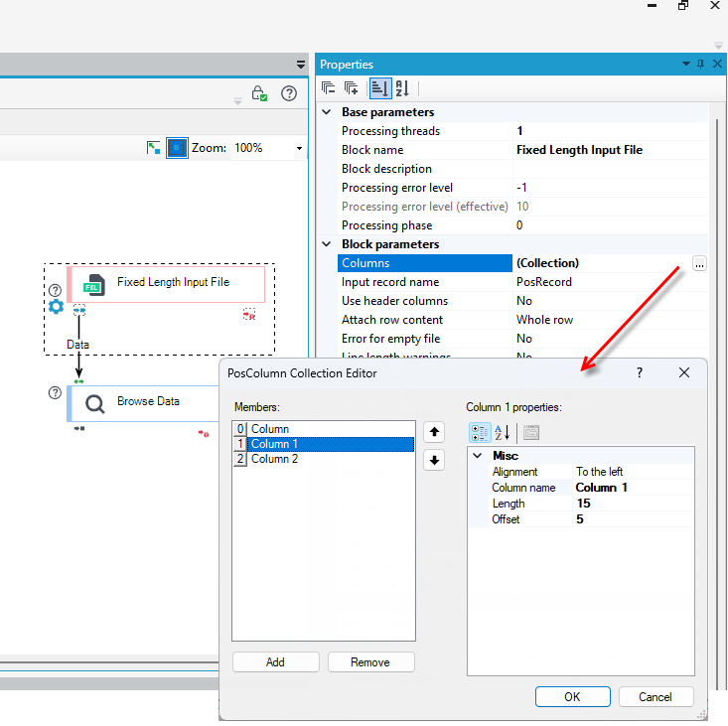Toggle the blue grid icon next to Zoom

tap(177, 148)
